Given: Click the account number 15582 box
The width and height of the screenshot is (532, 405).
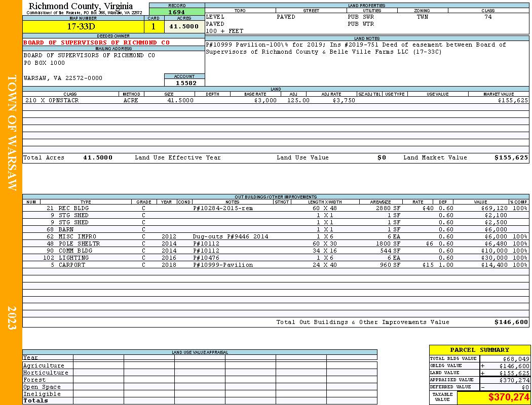Looking at the screenshot, I should tap(184, 83).
